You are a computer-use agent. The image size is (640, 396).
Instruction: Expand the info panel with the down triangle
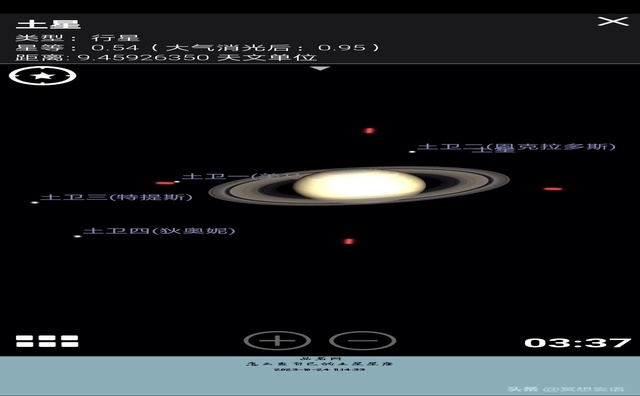tap(320, 68)
